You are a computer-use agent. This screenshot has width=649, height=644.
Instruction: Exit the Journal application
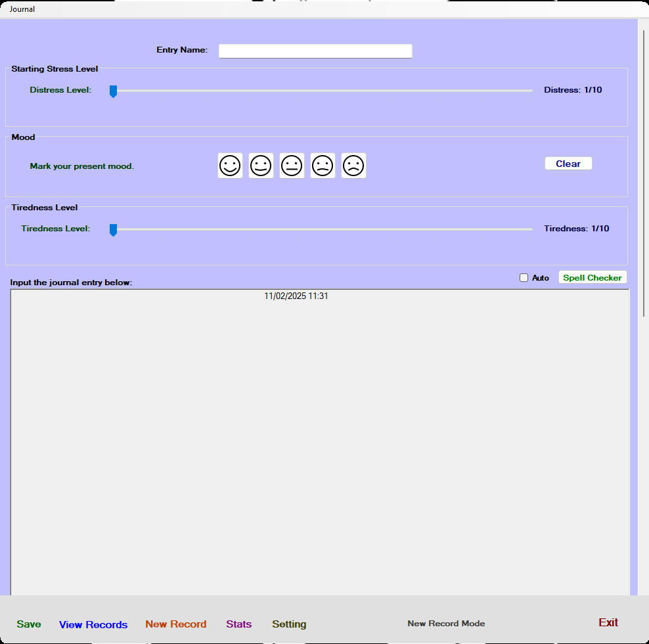click(x=608, y=622)
